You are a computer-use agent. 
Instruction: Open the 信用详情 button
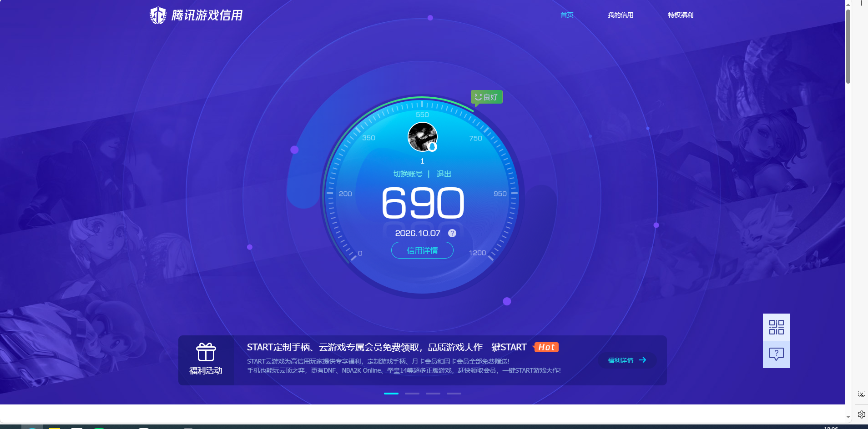click(422, 250)
